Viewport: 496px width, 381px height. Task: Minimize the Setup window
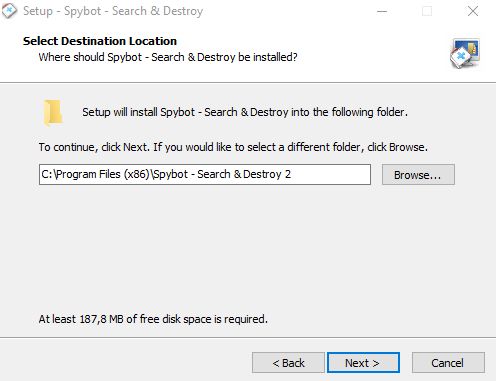pos(382,11)
